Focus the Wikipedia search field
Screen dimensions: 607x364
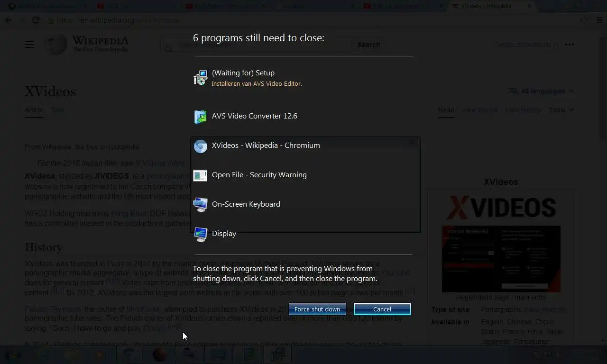[257, 45]
